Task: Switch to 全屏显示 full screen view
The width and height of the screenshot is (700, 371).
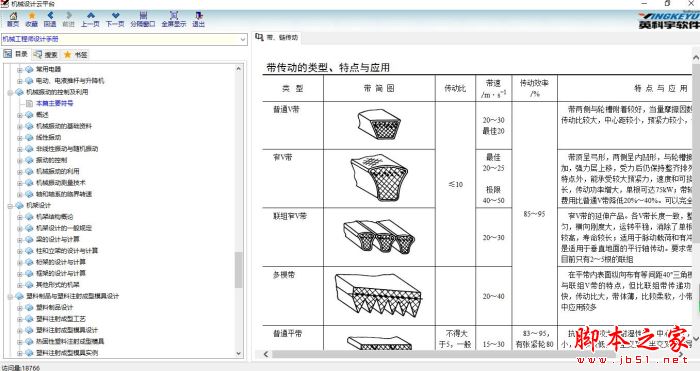Action: 174,20
